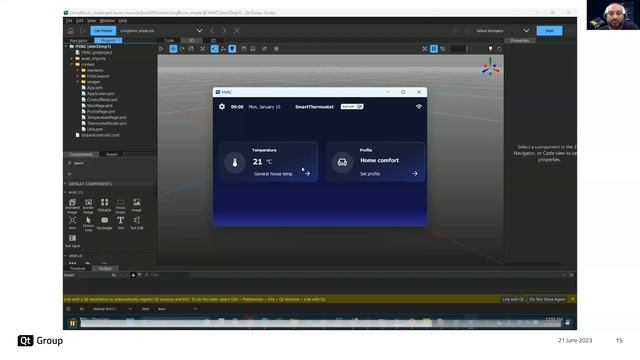Click the plus icon below component search

69,173
